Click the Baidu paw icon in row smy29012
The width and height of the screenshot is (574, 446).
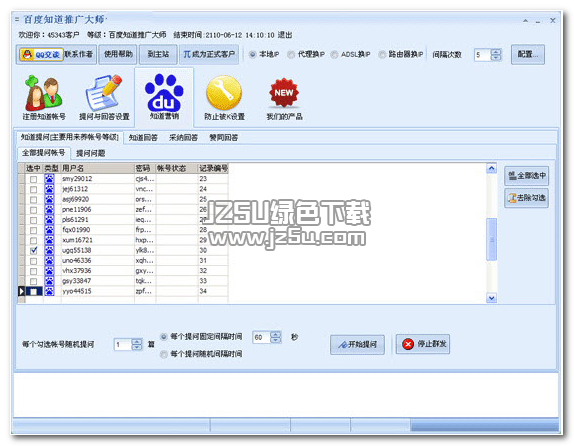click(49, 179)
